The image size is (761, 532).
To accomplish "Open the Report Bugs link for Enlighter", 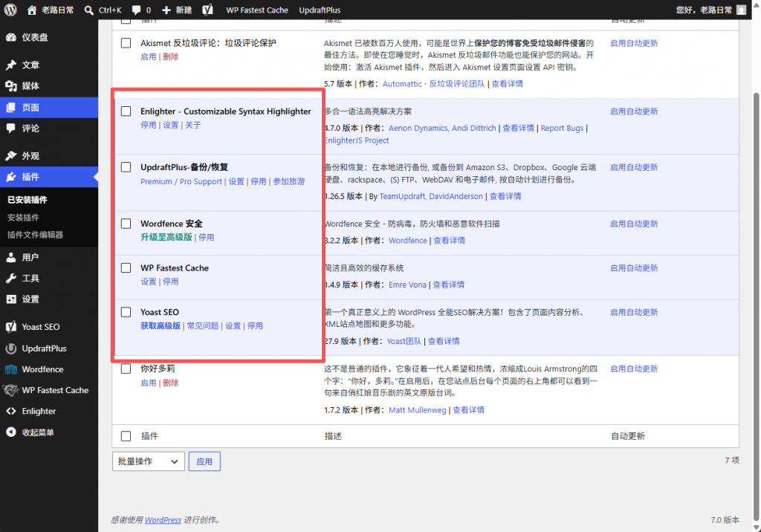I will tap(562, 128).
